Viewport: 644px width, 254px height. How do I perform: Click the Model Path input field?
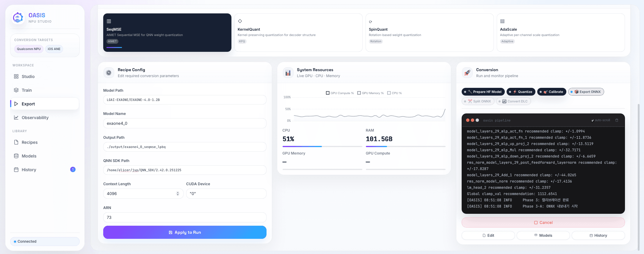(185, 100)
